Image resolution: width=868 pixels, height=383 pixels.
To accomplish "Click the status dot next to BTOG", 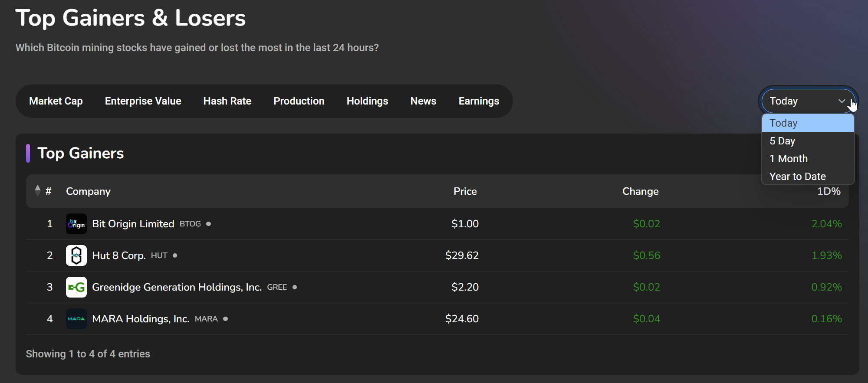I will [x=209, y=224].
